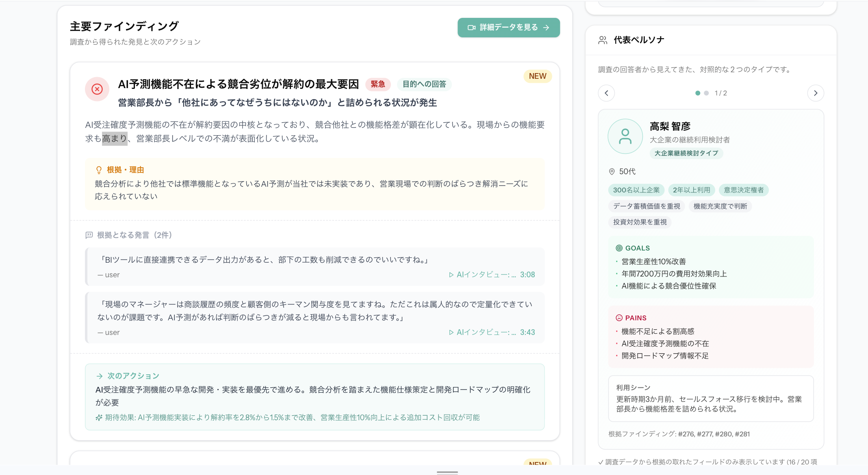Viewport: 868px width, 475px height.
Task: Click the people icon beside 代表ペルソナ
Action: pos(603,40)
